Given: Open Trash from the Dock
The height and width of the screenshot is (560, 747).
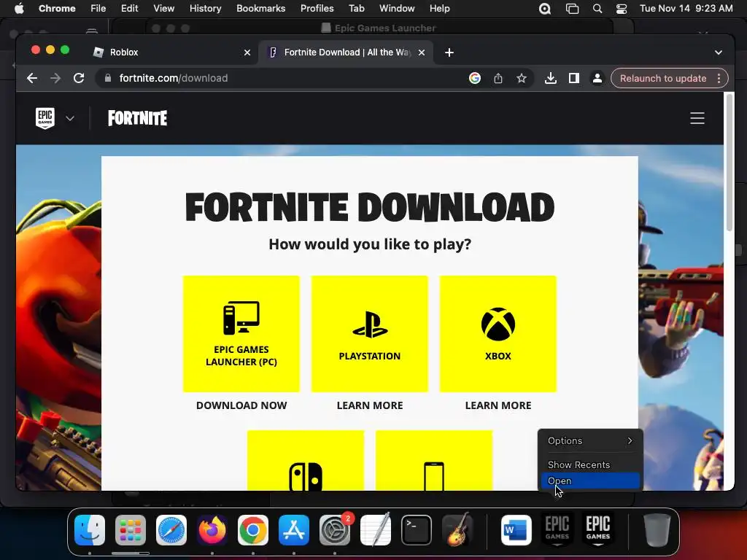Looking at the screenshot, I should (657, 530).
